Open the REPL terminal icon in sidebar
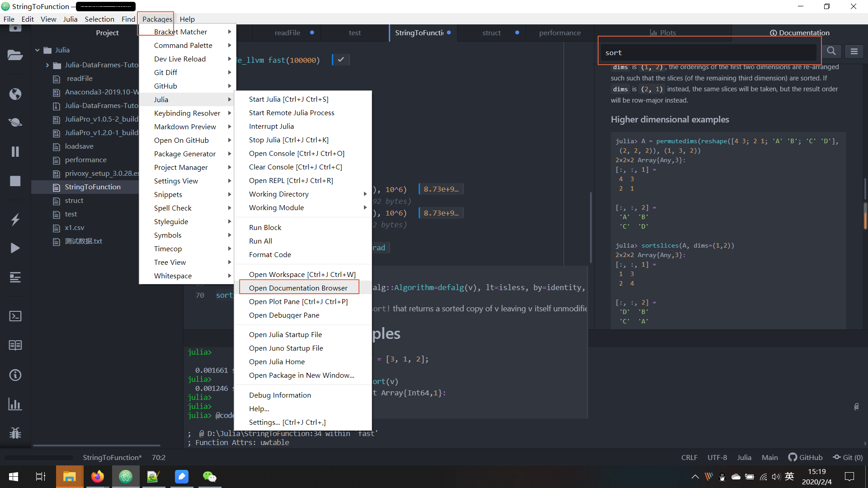 [x=15, y=316]
